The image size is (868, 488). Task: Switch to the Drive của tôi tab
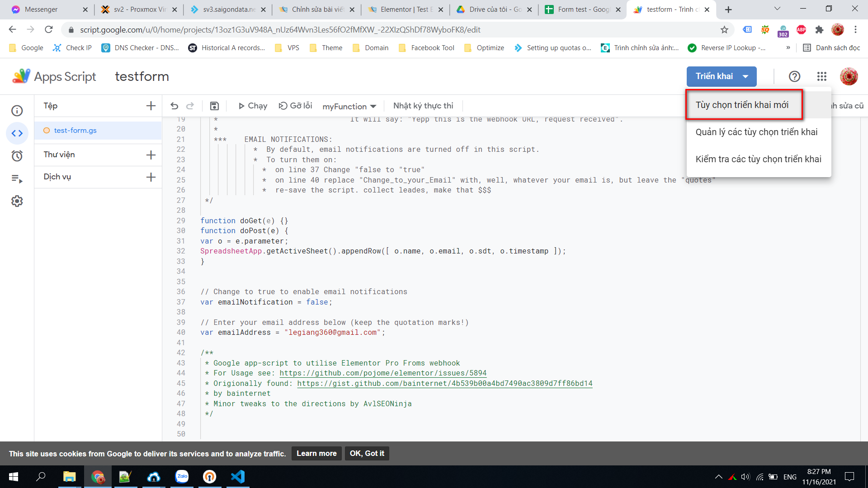click(494, 9)
